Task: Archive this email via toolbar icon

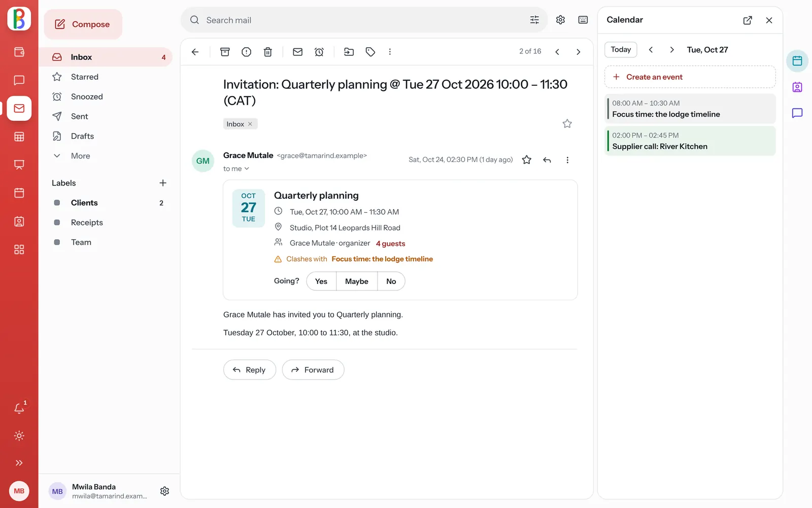Action: click(x=225, y=52)
